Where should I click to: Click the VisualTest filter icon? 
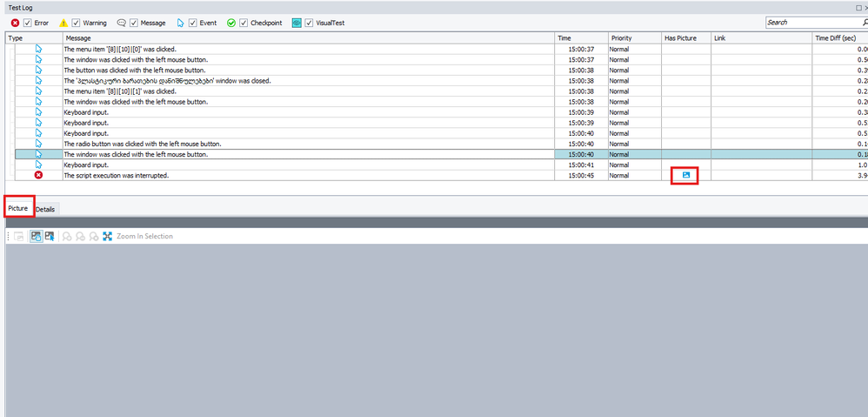point(297,23)
